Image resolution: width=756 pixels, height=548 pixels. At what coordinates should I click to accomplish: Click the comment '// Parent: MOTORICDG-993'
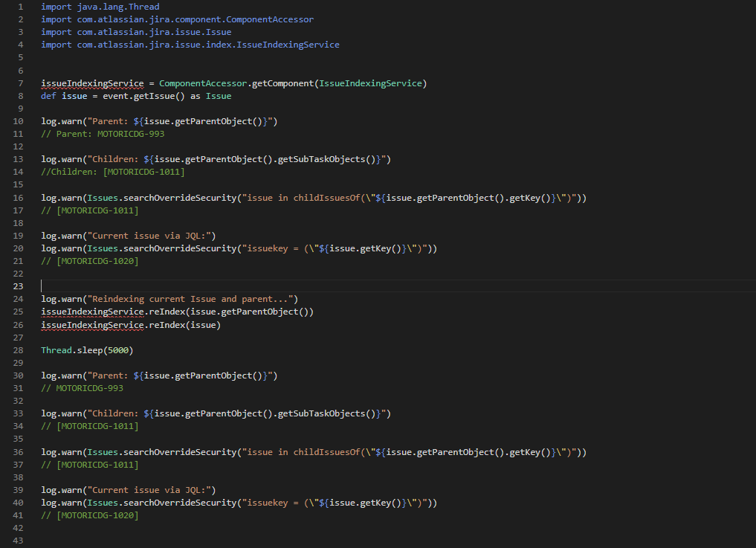click(103, 134)
